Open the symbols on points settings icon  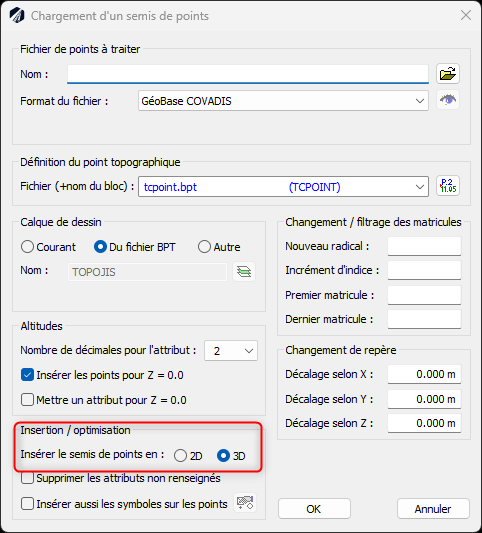point(245,502)
